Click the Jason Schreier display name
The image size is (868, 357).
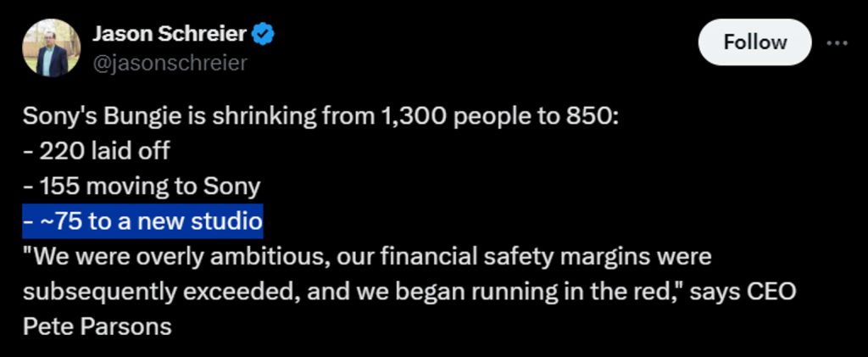pos(169,35)
